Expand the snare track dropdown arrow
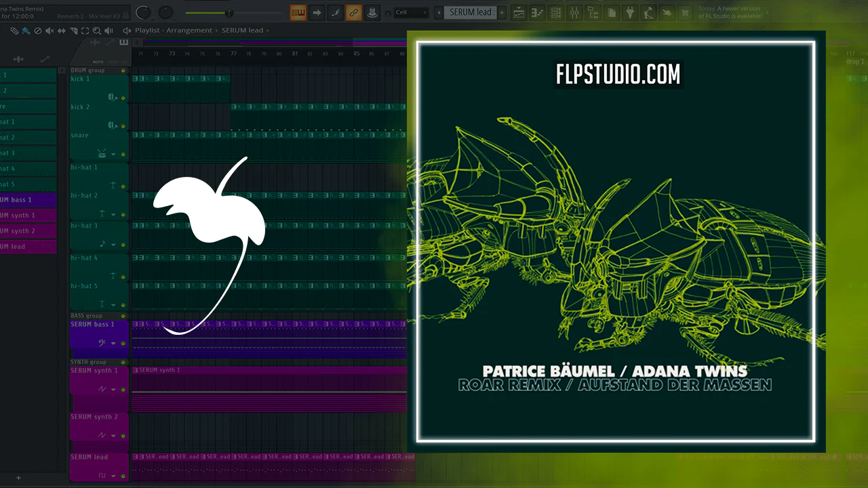This screenshot has height=488, width=868. 114,155
